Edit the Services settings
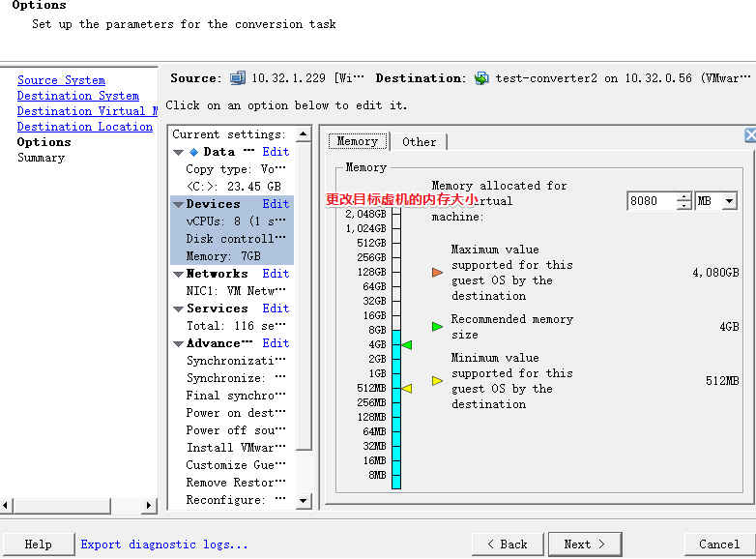The width and height of the screenshot is (756, 559). pos(276,309)
